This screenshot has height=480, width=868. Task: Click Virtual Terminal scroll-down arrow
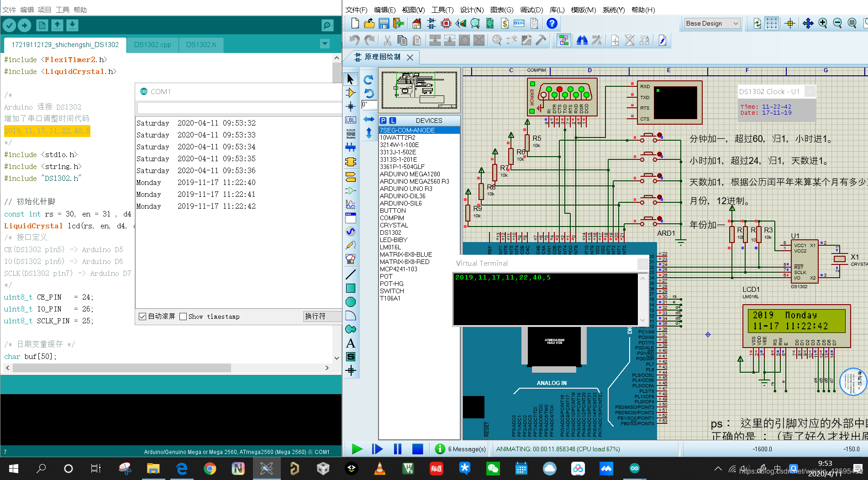(643, 320)
